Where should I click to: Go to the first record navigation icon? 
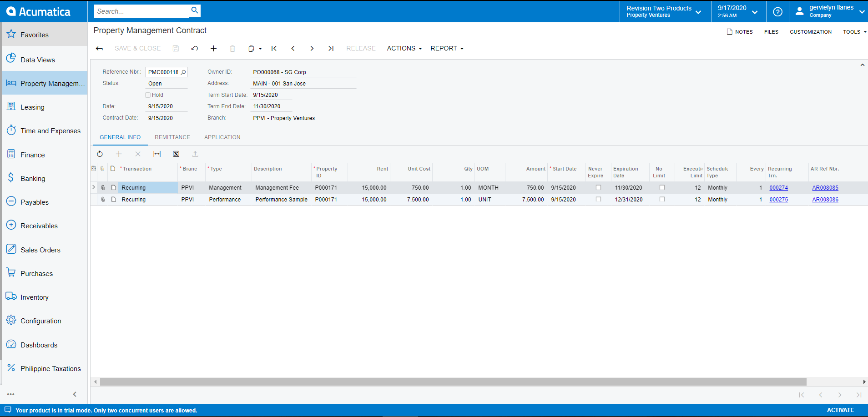274,49
